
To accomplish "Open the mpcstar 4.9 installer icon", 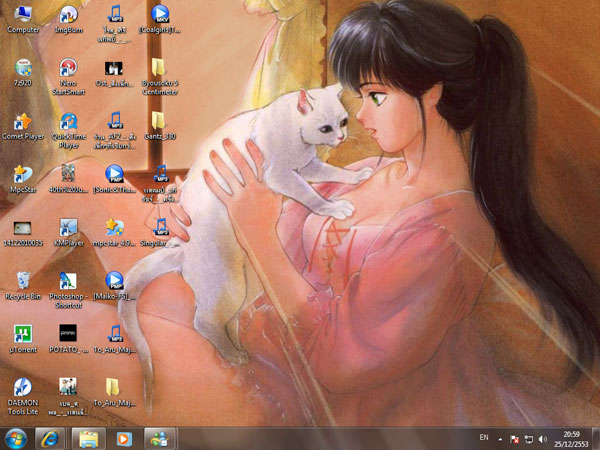I will 114,233.
